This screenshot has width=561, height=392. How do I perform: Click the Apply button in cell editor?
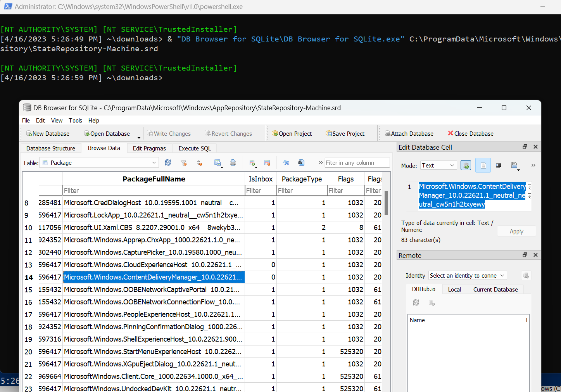[516, 231]
